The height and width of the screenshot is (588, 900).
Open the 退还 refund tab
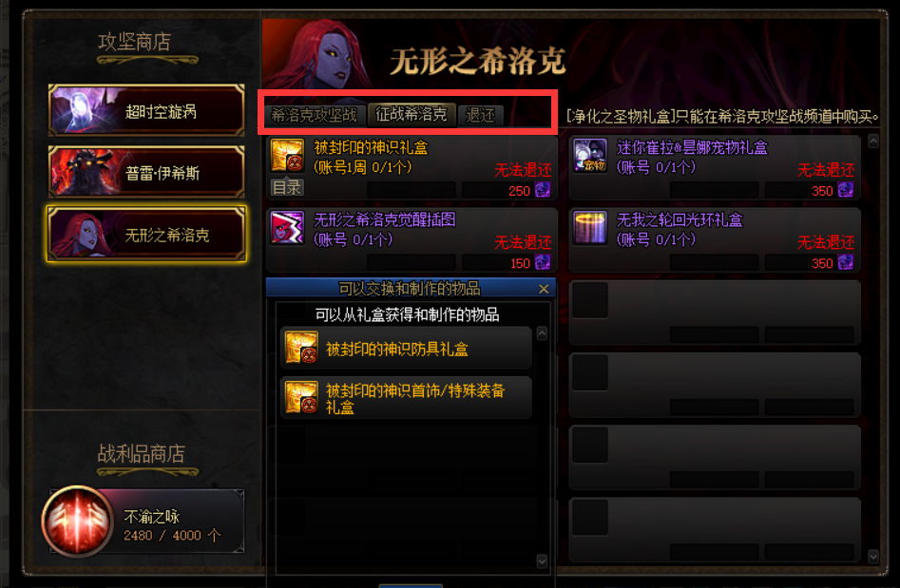(481, 115)
